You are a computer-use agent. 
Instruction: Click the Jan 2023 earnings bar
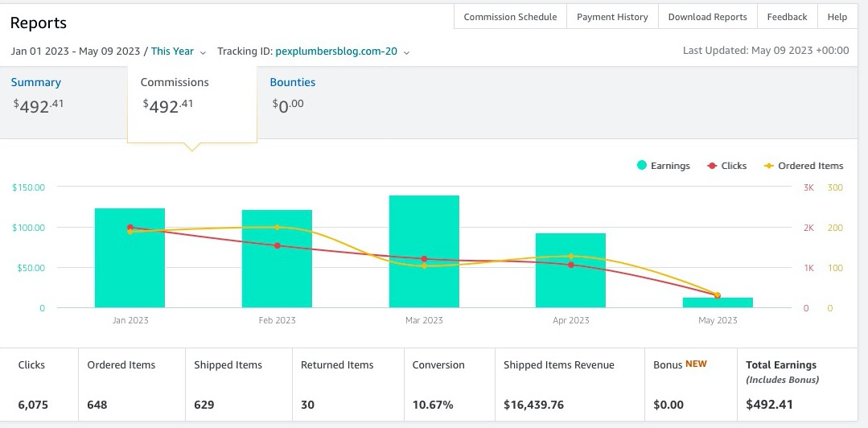tap(130, 258)
